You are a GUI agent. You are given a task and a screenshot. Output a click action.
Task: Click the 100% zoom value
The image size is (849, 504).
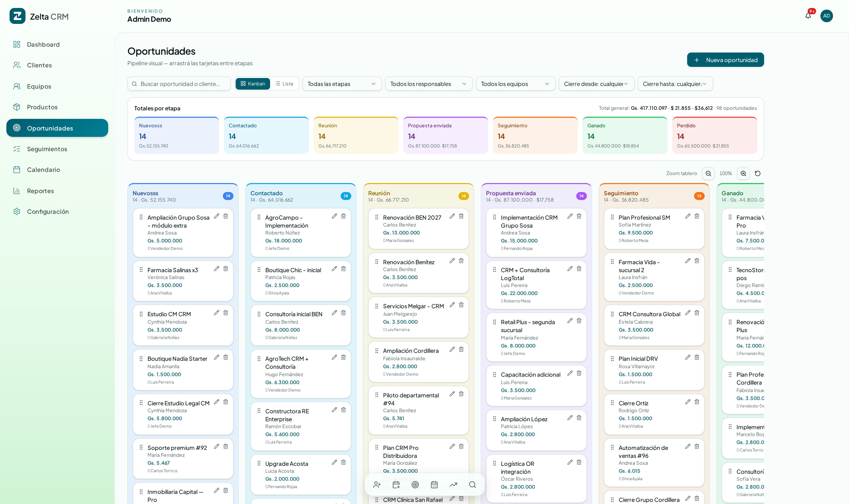coord(725,173)
